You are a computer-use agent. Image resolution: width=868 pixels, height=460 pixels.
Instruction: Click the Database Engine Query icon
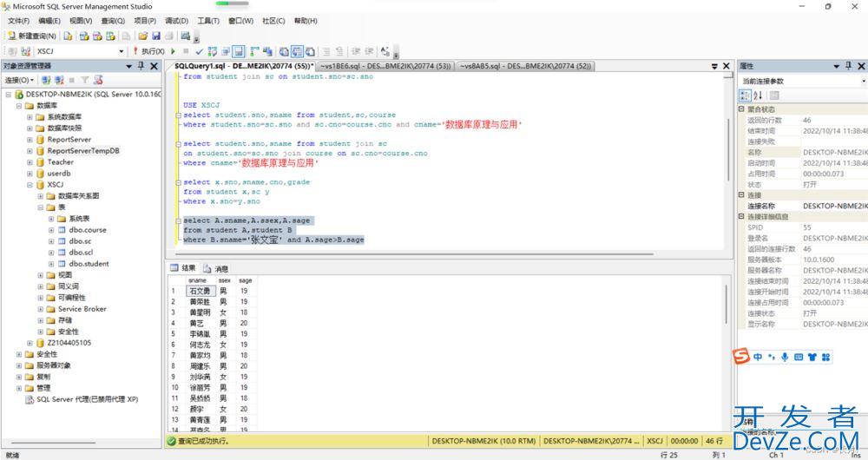[x=68, y=36]
